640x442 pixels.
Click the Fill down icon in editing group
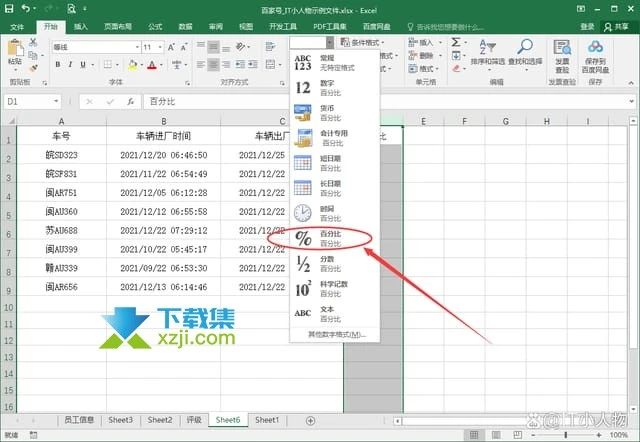point(456,55)
